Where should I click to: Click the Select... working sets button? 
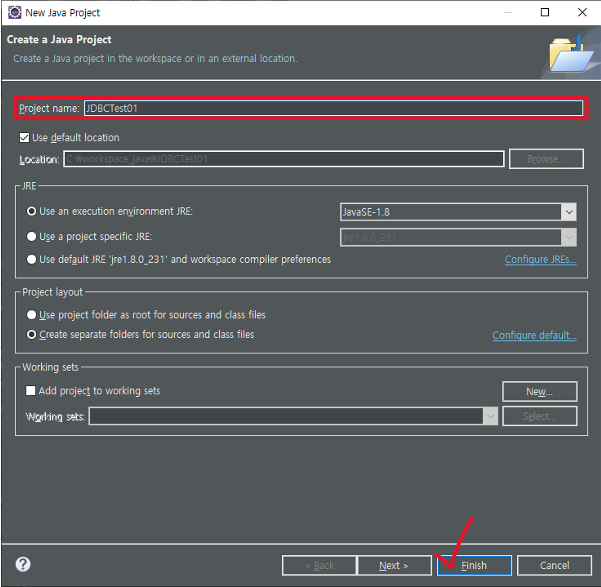tap(540, 416)
